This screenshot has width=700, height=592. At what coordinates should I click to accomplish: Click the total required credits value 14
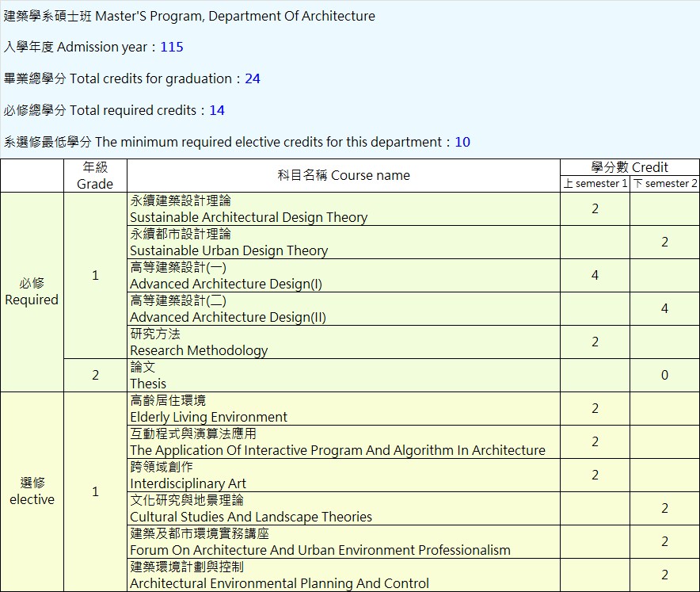[x=217, y=110]
